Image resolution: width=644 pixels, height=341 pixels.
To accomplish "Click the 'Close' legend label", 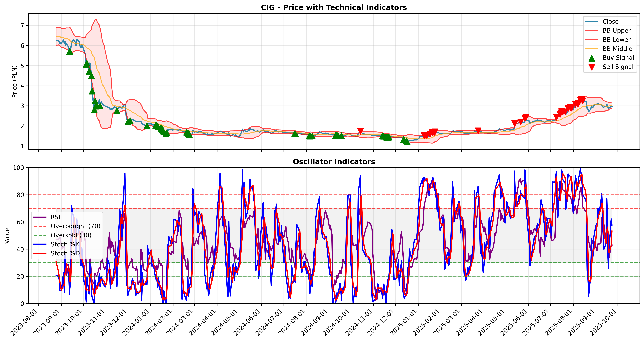I will (x=610, y=21).
